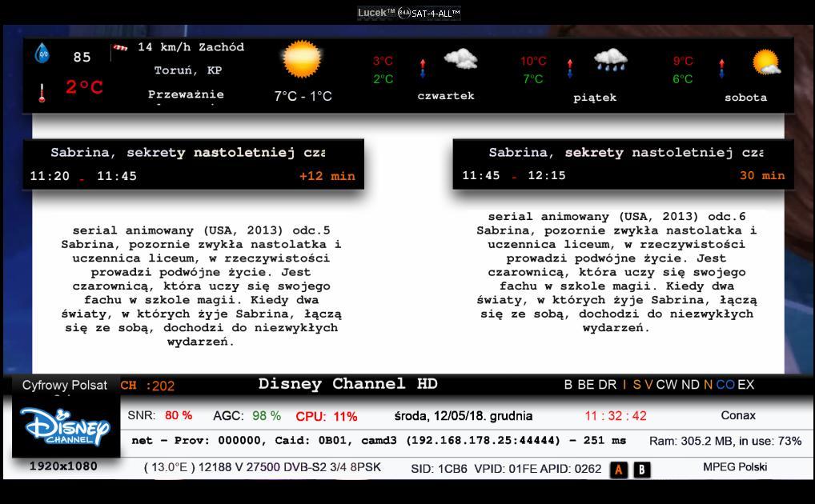Click the SNR 80 % reading
This screenshot has height=504, width=815.
click(x=160, y=416)
